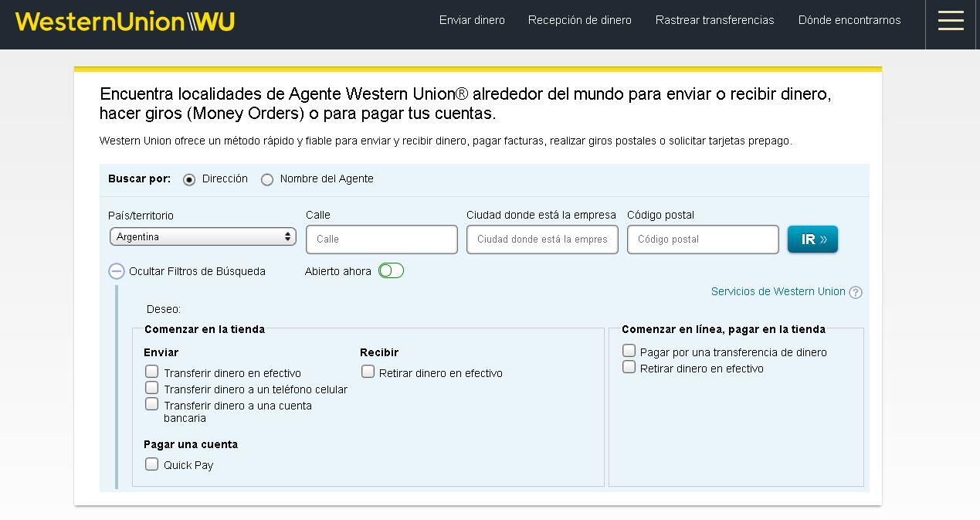
Task: Toggle the Abierto ahora switch
Action: coord(391,270)
